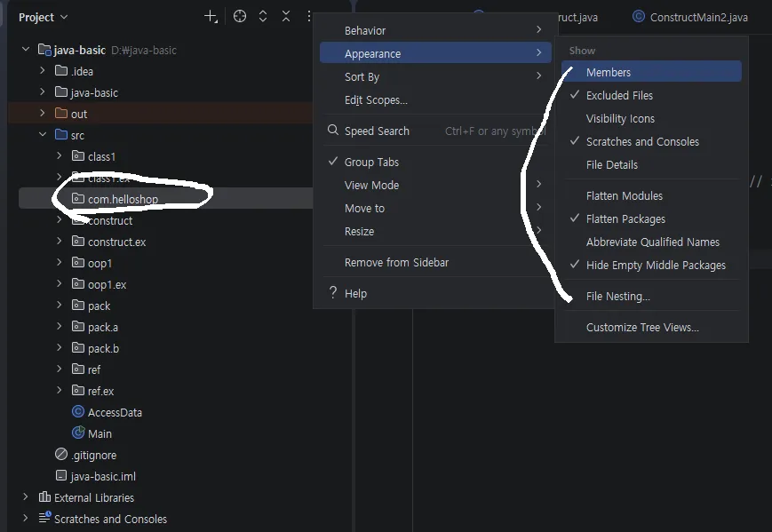Open the View Mode submenu
The image size is (772, 532).
435,185
